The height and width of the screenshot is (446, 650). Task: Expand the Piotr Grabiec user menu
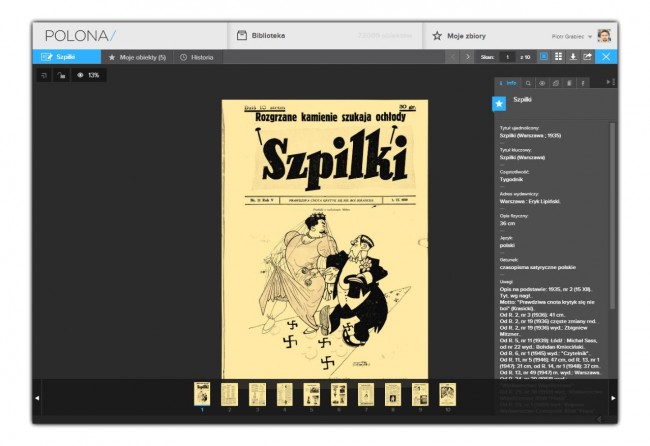[x=572, y=36]
